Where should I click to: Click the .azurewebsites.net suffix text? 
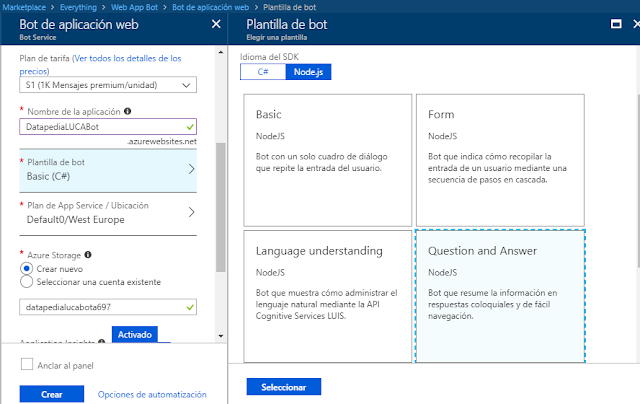162,142
